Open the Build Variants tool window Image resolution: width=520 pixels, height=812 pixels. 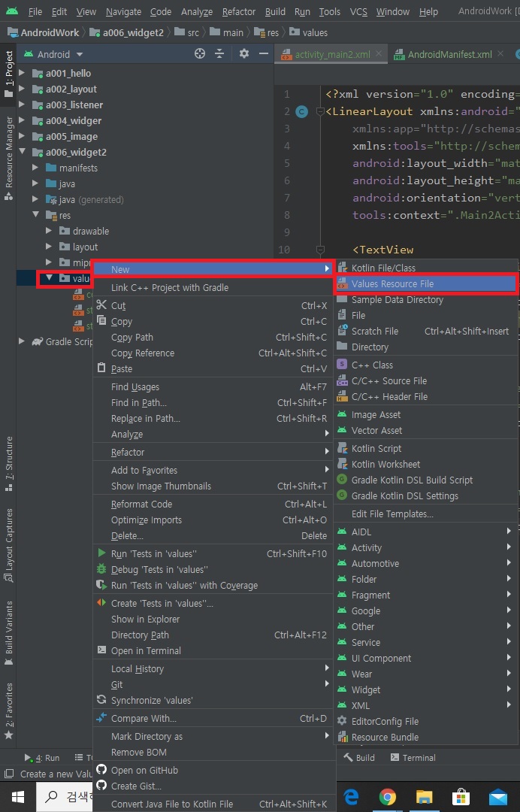(9, 633)
